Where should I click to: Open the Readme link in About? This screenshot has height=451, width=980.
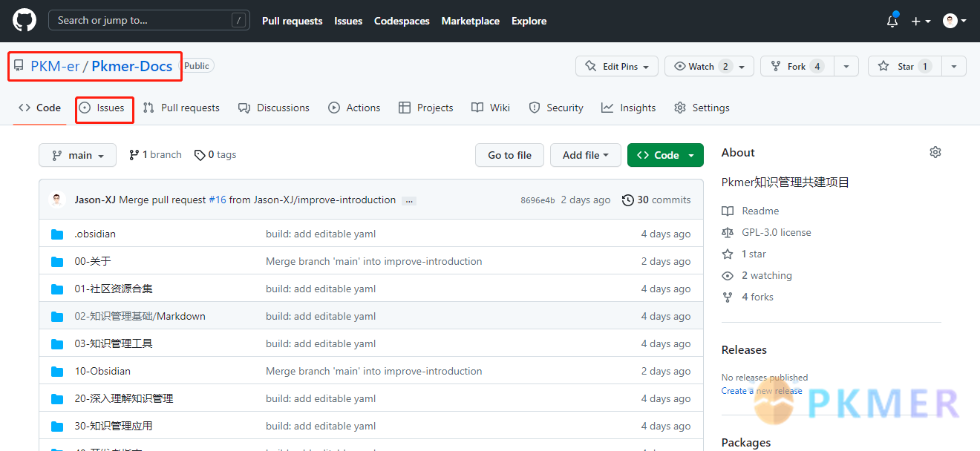click(x=751, y=211)
